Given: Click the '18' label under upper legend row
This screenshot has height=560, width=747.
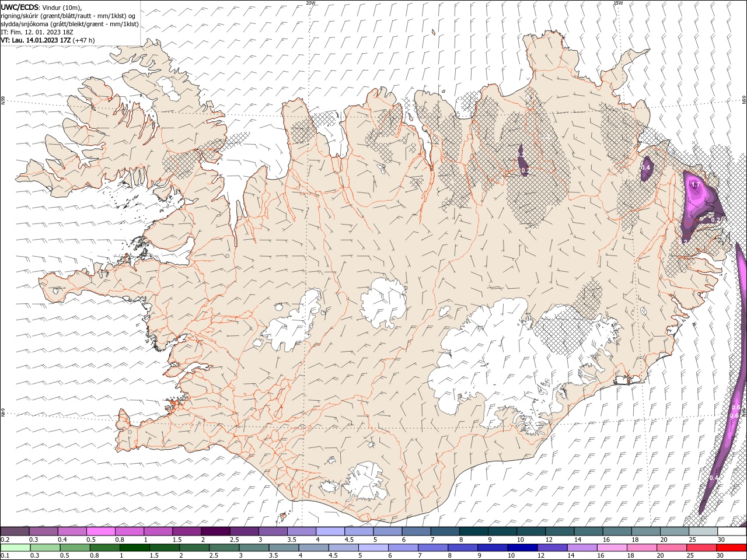Looking at the screenshot, I should (x=635, y=540).
